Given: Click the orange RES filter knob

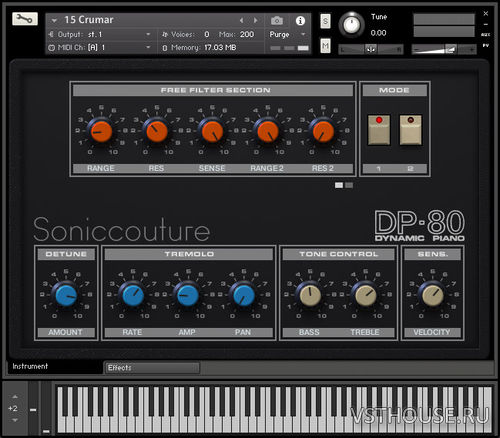Looking at the screenshot, I should click(156, 131).
